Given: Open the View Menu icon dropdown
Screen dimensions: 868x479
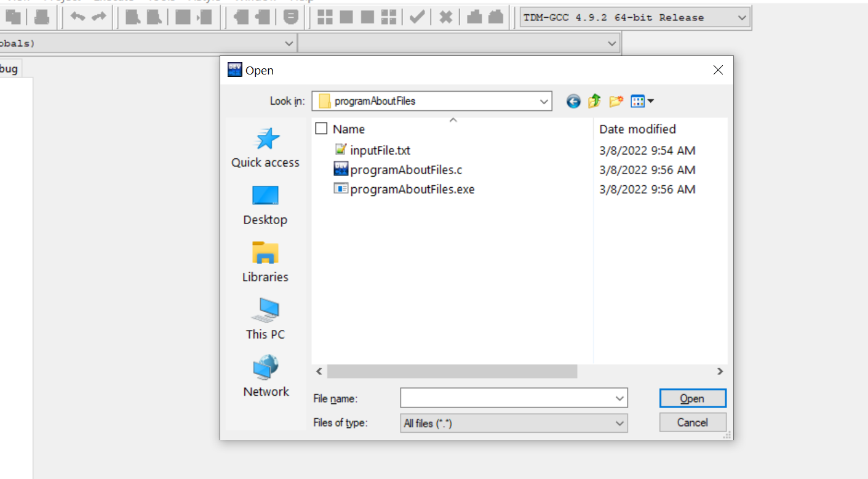Looking at the screenshot, I should coord(642,102).
